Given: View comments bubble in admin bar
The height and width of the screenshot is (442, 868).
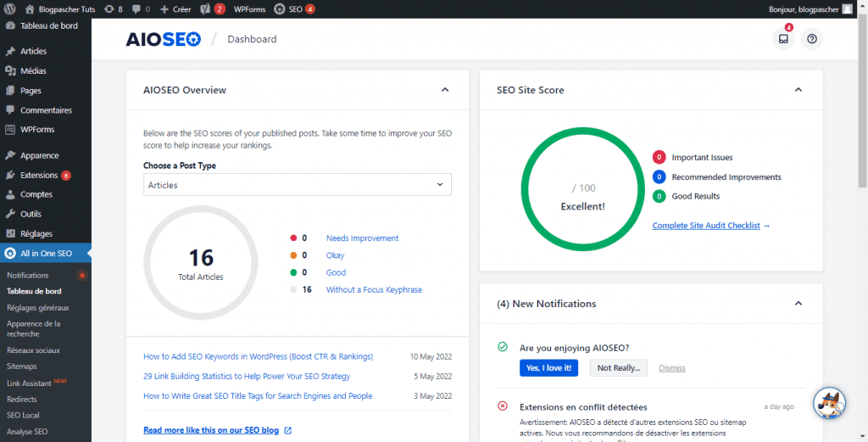Looking at the screenshot, I should pyautogui.click(x=141, y=8).
